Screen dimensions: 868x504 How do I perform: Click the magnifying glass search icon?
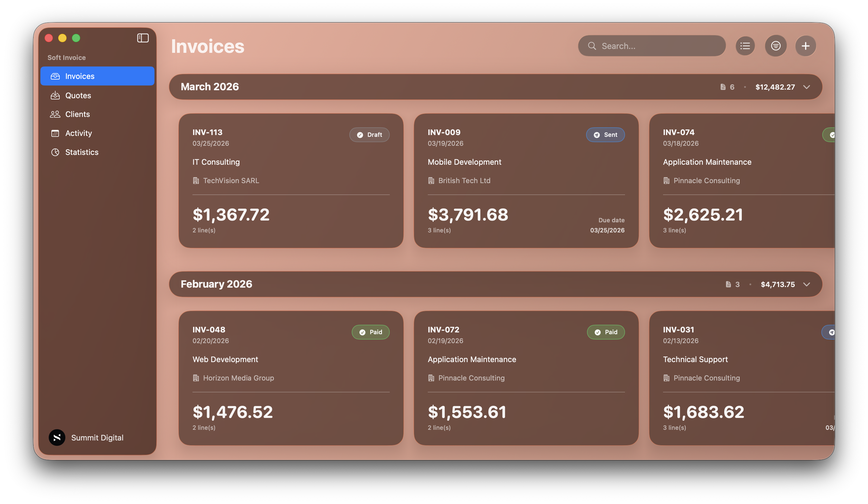(592, 46)
